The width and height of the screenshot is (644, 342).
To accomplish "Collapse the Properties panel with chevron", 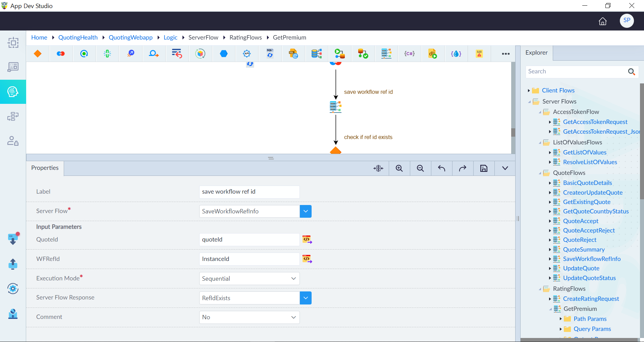I will (x=505, y=168).
